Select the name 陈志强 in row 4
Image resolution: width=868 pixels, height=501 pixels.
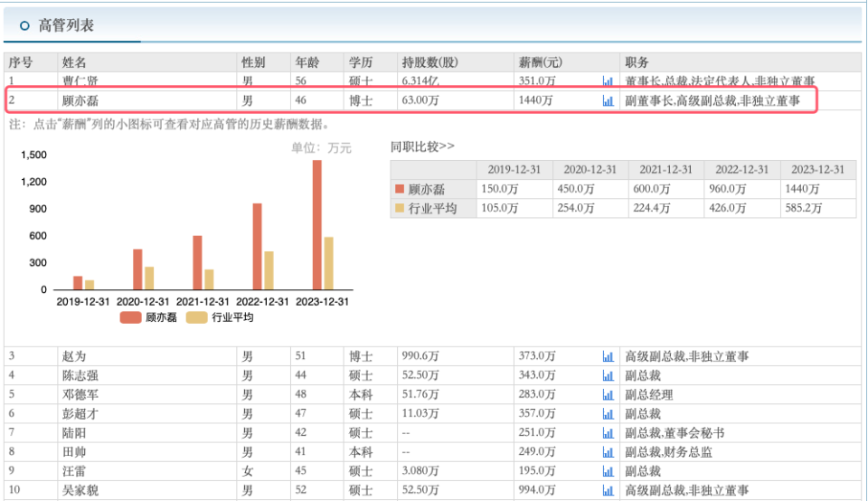point(80,376)
